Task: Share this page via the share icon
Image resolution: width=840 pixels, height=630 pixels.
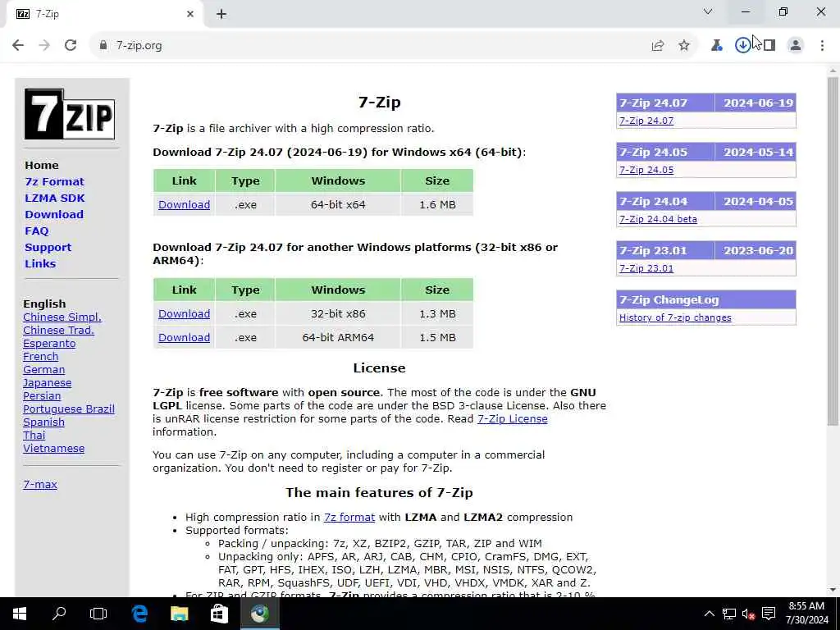Action: point(658,46)
